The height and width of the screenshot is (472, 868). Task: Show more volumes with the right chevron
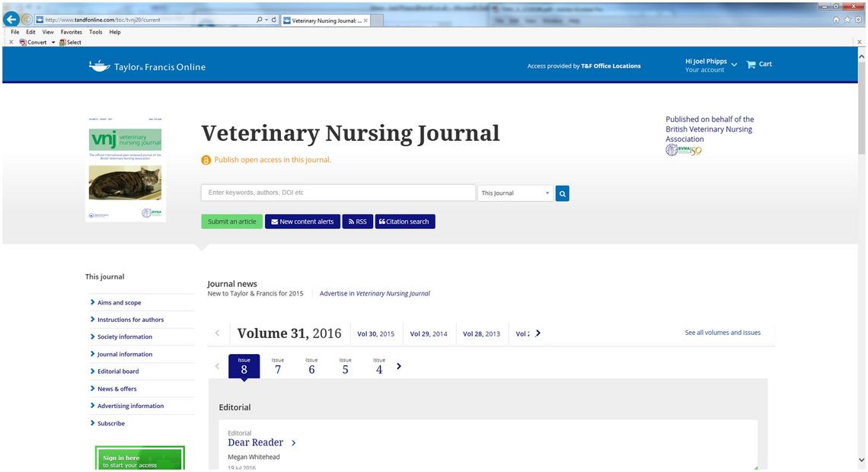pyautogui.click(x=538, y=333)
